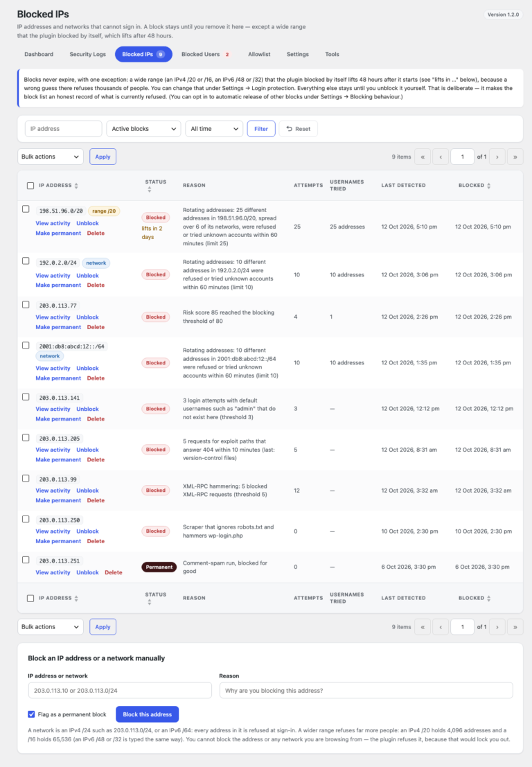Image resolution: width=532 pixels, height=767 pixels.
Task: Go to last page in bottom pagination
Action: [x=515, y=626]
